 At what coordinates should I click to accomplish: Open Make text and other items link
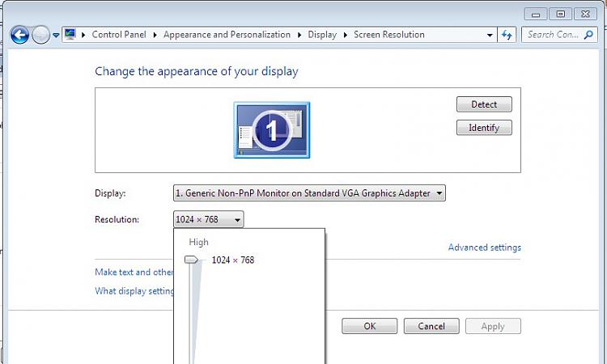click(134, 272)
